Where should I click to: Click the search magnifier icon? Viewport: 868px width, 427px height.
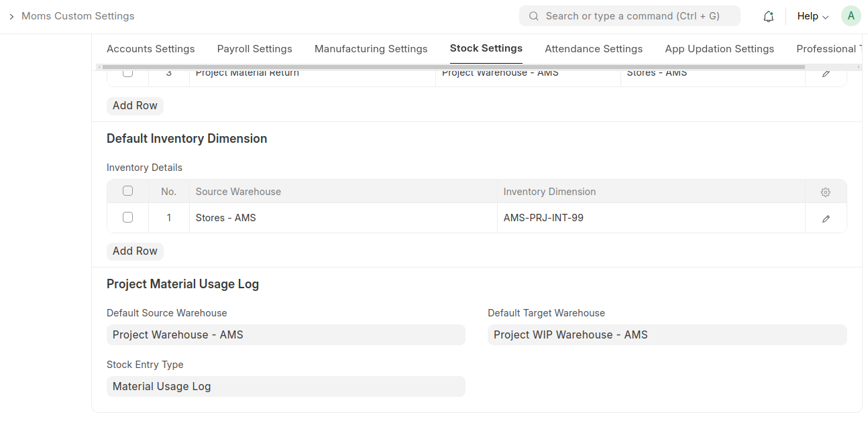534,16
